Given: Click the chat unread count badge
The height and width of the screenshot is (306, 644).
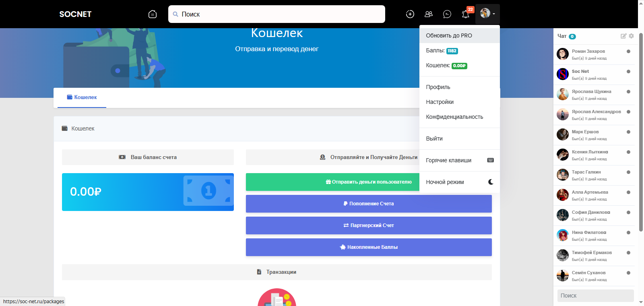Looking at the screenshot, I should point(572,36).
